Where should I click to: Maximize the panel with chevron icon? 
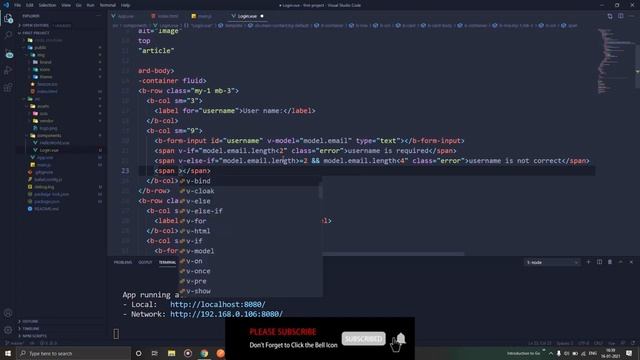point(620,262)
